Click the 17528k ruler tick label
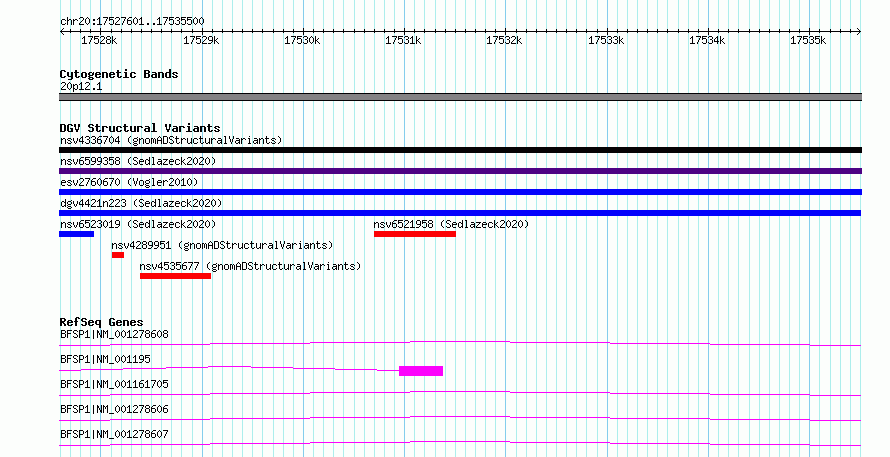This screenshot has height=457, width=890. coord(99,40)
